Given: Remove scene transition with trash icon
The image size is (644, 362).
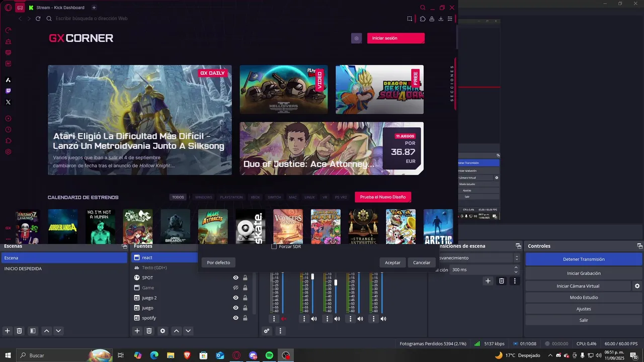Looking at the screenshot, I should [502, 281].
